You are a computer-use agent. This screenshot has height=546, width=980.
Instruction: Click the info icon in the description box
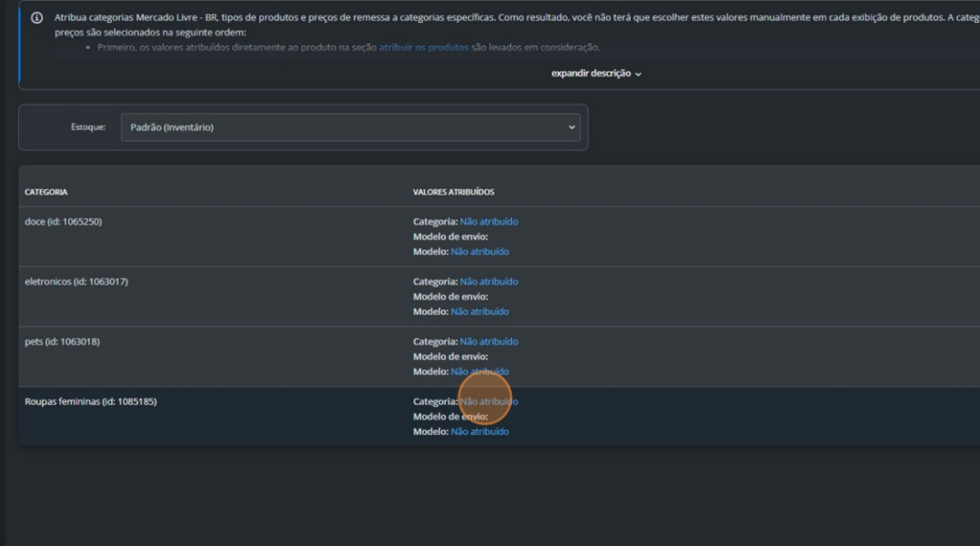(36, 18)
